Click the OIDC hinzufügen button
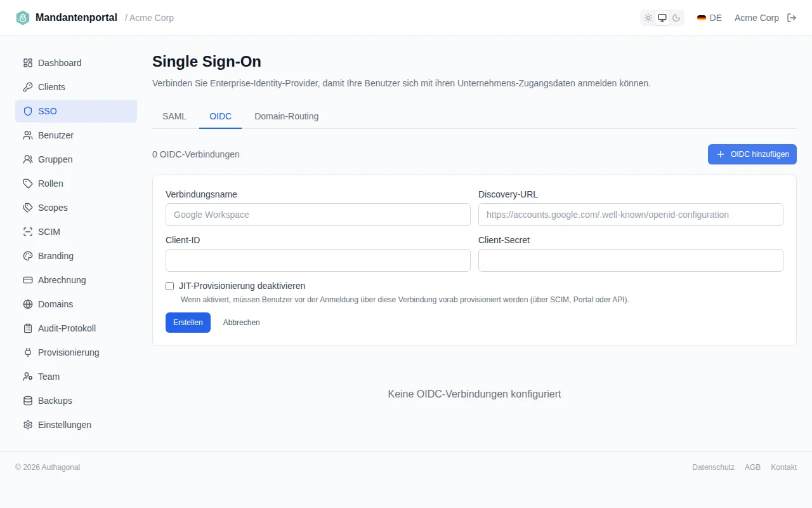 pos(752,154)
